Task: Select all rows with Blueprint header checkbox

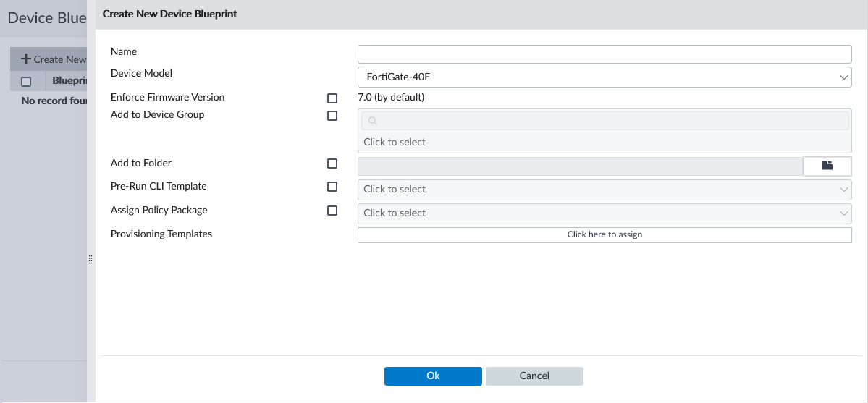Action: [26, 81]
